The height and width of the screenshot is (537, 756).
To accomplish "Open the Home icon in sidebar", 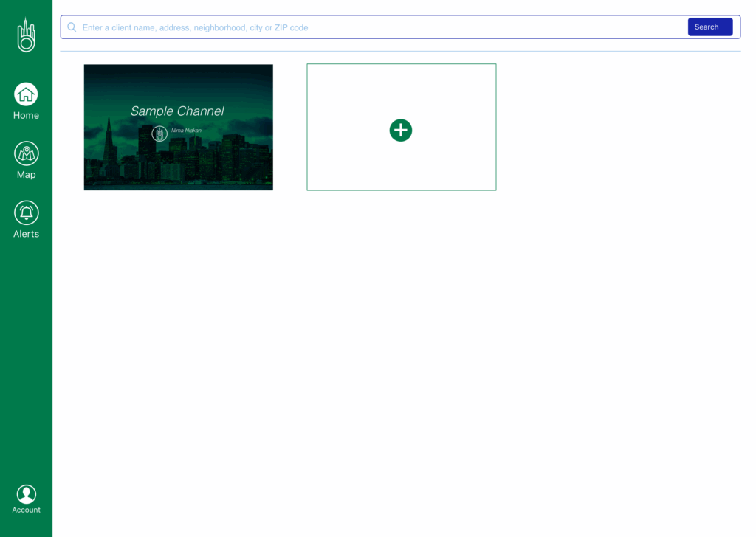I will coord(26,94).
